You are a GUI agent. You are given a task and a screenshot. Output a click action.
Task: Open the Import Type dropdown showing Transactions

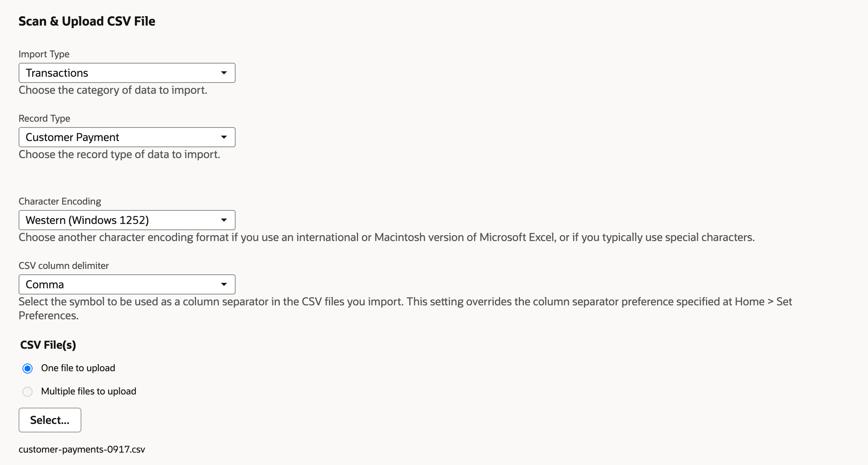[127, 73]
